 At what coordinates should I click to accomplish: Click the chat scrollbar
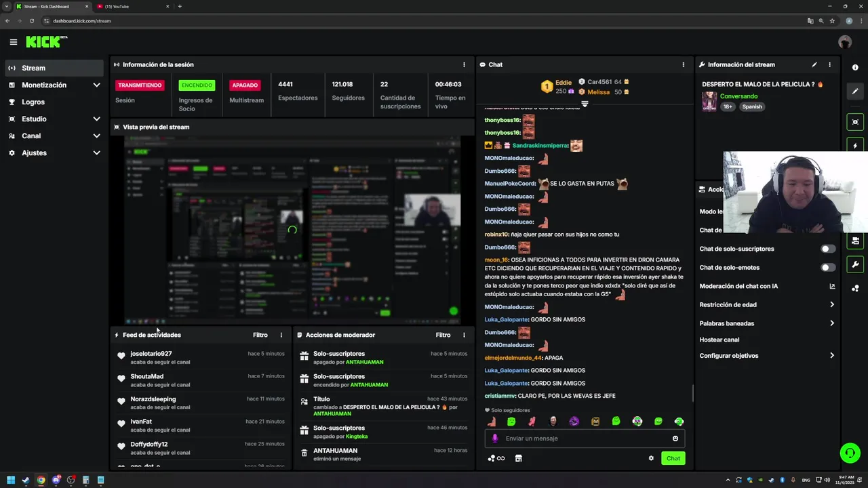[692, 393]
